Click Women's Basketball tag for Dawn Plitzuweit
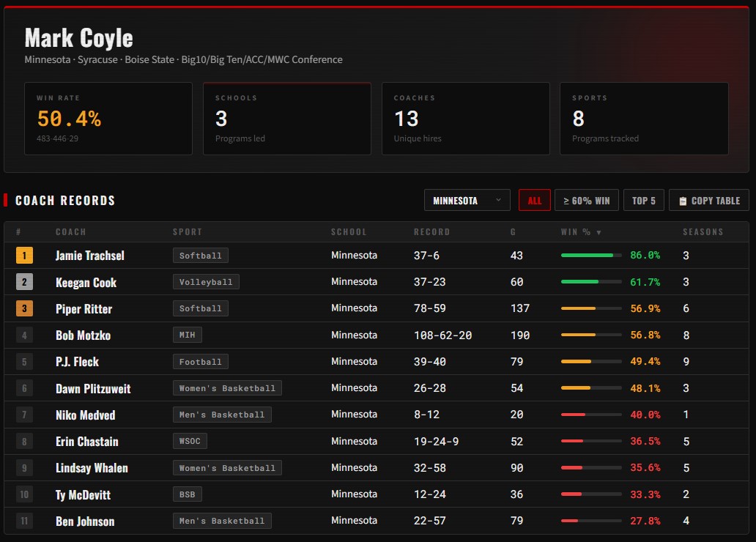Image resolution: width=756 pixels, height=542 pixels. tap(227, 387)
